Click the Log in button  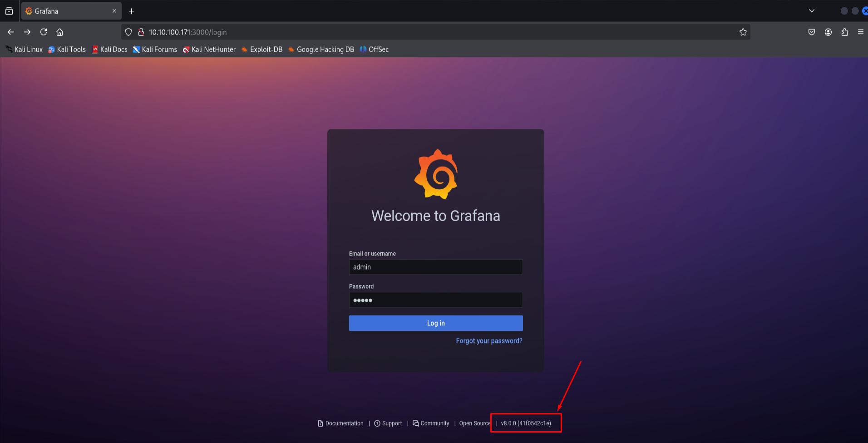(x=436, y=323)
